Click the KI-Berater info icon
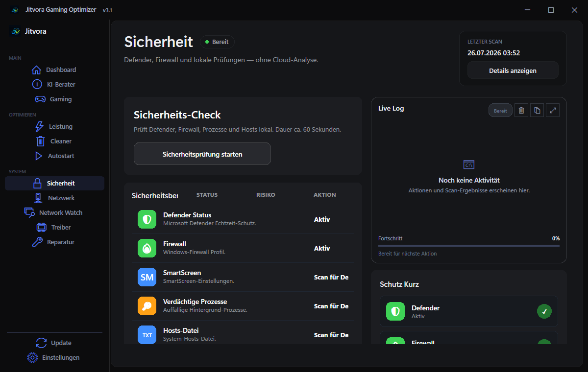This screenshot has height=372, width=588. click(x=37, y=84)
